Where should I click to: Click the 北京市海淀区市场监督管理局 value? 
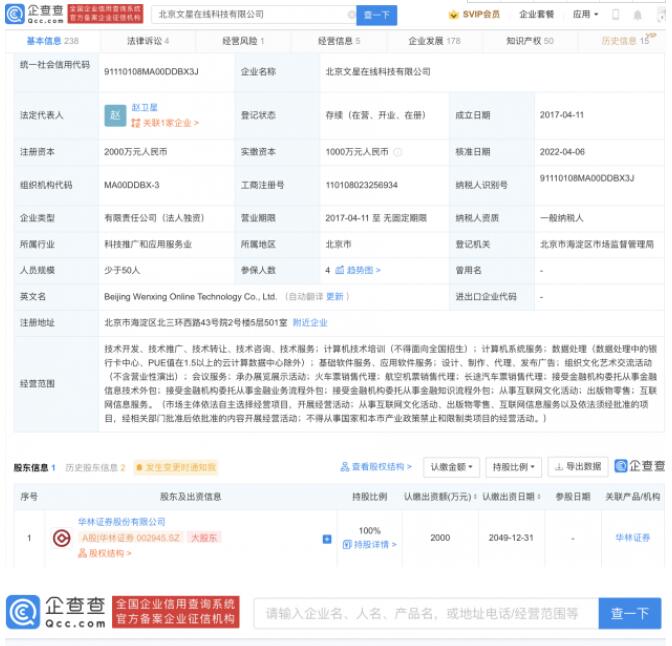pos(597,244)
